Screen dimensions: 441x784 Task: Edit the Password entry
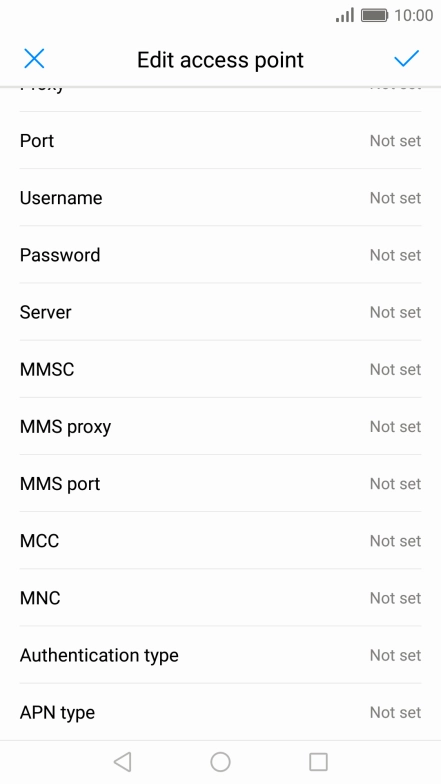click(x=220, y=255)
